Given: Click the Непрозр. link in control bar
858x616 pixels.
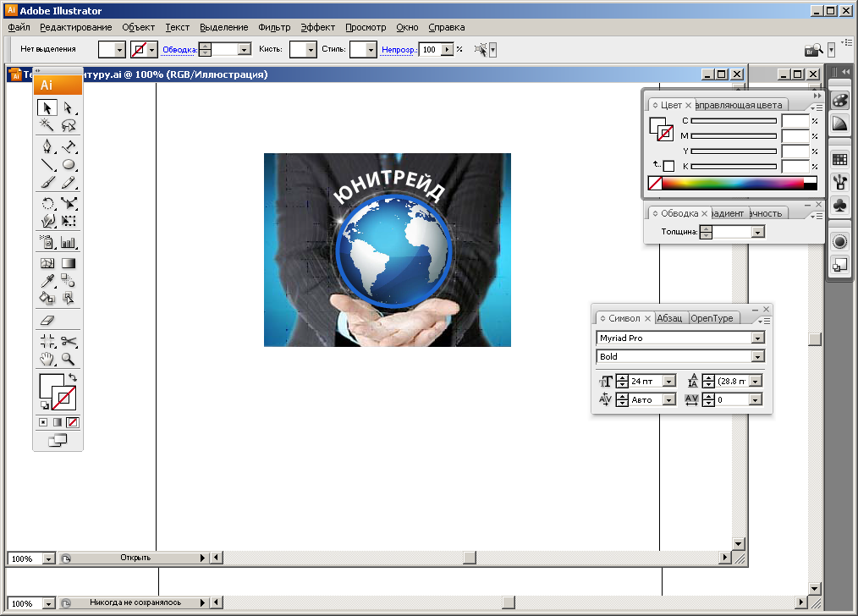Looking at the screenshot, I should (x=399, y=49).
